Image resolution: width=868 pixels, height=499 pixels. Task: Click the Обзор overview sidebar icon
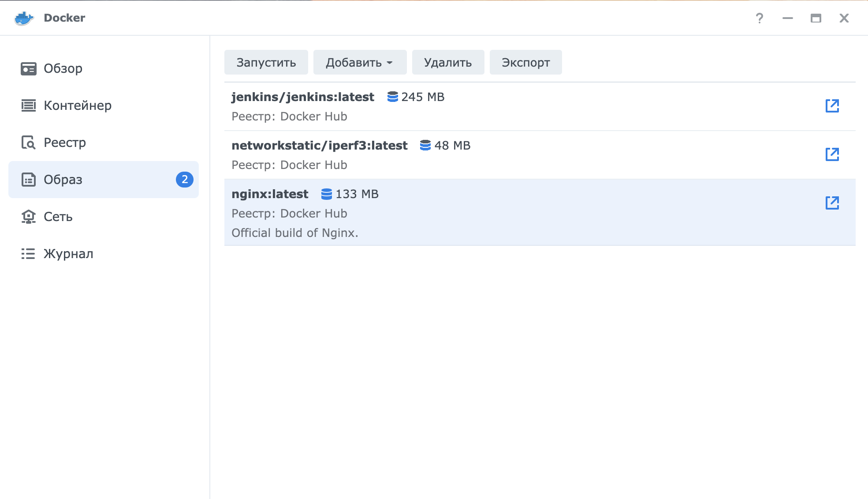point(29,68)
